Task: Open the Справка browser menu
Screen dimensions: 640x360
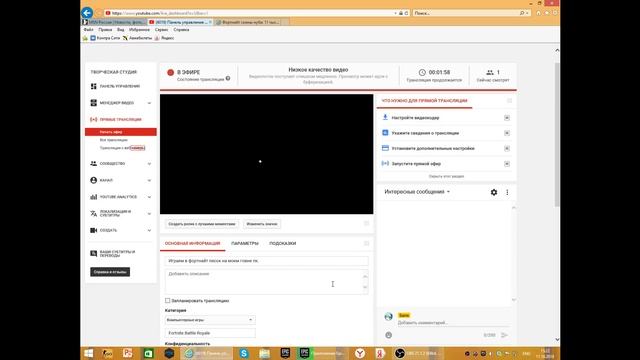Action: (181, 30)
